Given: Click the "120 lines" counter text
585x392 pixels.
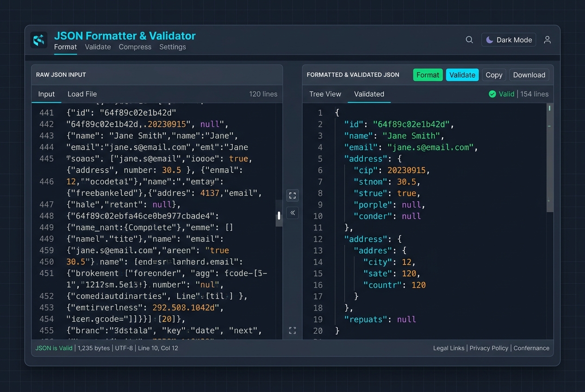Looking at the screenshot, I should (263, 94).
